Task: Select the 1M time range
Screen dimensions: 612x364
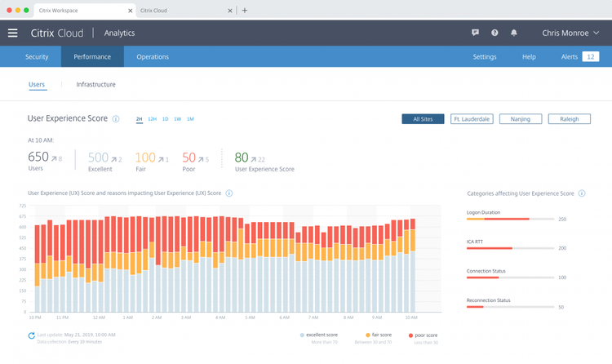Action: click(x=190, y=118)
